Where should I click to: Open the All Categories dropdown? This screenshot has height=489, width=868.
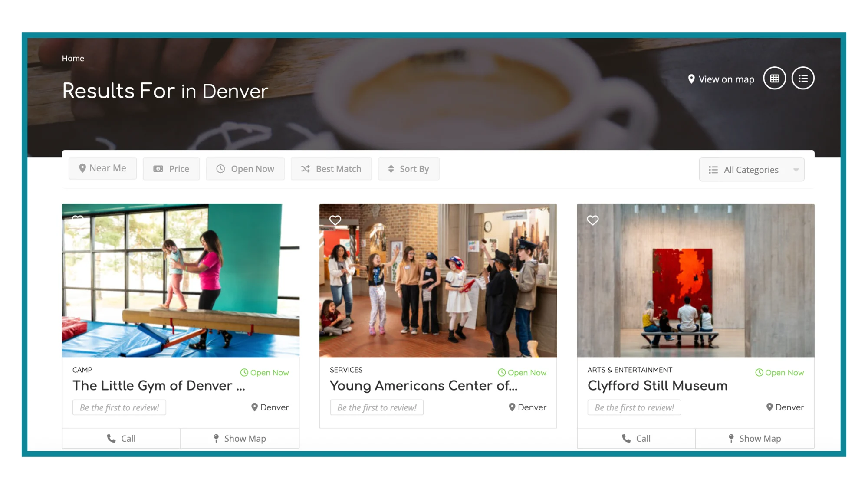752,170
